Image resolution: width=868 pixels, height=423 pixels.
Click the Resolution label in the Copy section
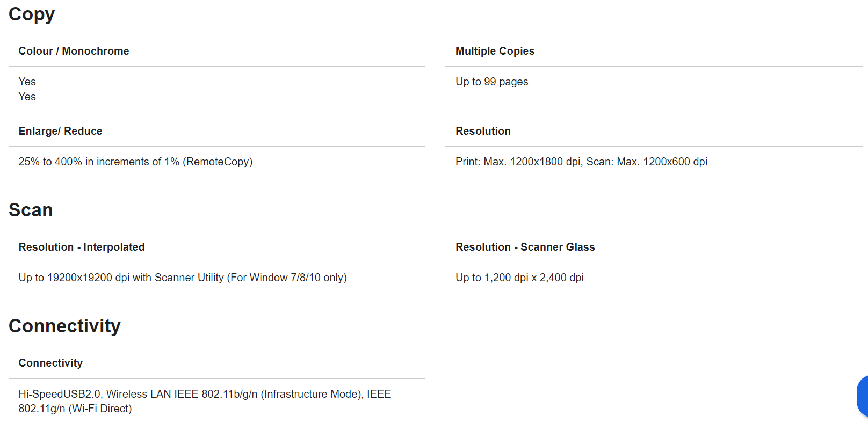coord(483,131)
